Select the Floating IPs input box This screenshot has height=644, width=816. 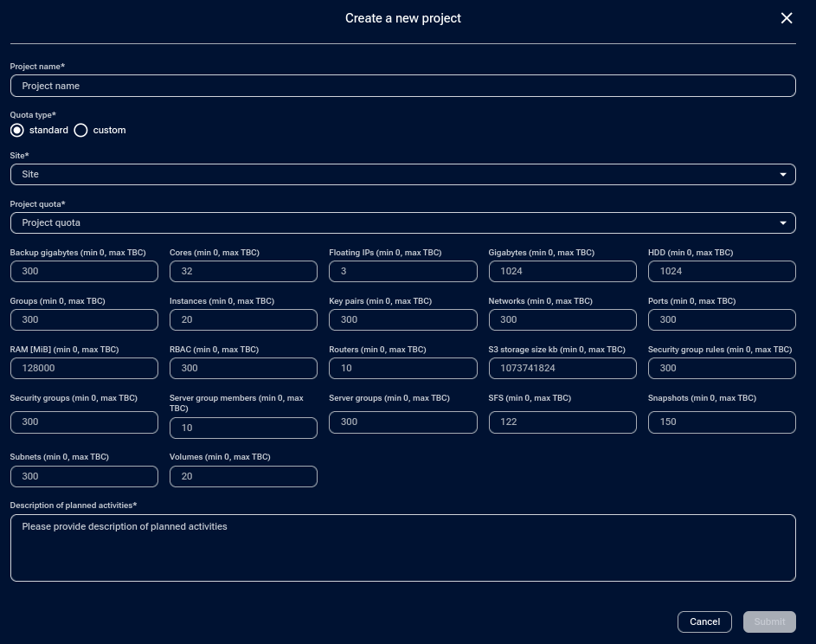coord(402,271)
